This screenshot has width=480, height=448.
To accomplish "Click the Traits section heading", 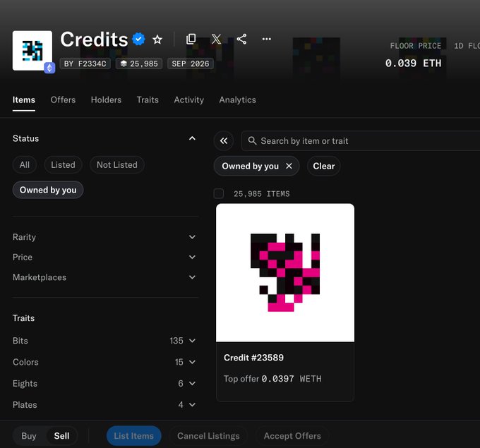I will tap(23, 318).
